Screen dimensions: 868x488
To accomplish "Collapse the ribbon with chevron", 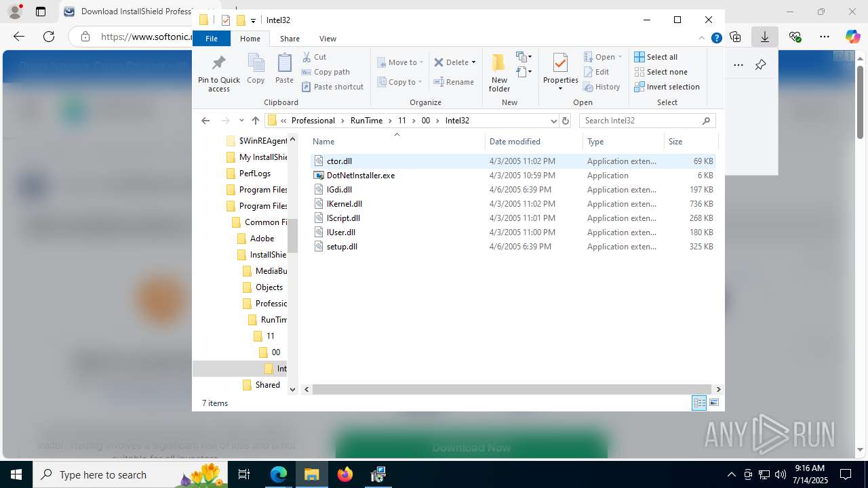I will point(702,39).
